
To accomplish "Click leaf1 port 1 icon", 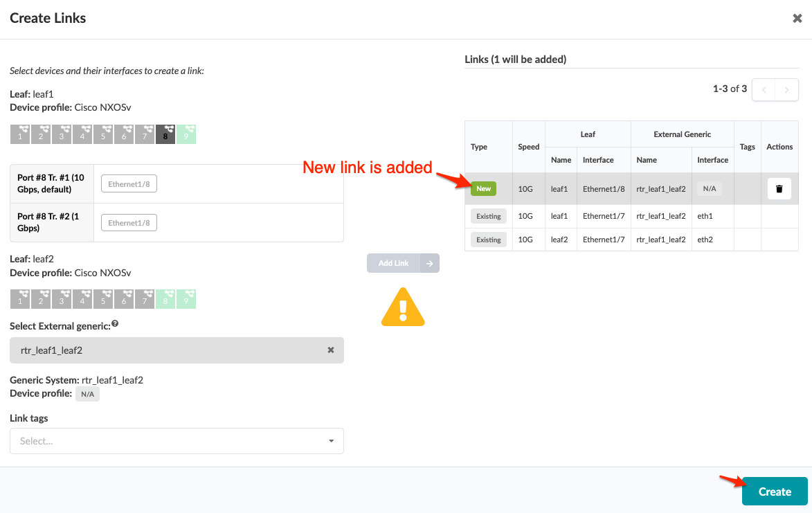I will (20, 134).
